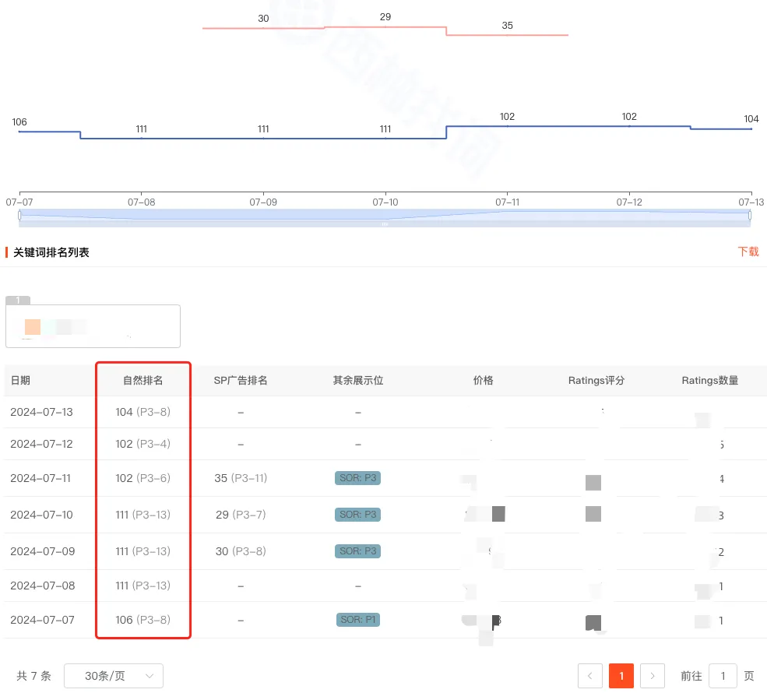This screenshot has width=767, height=700.
Task: Select the date cell 2024-07-13
Action: pos(41,412)
